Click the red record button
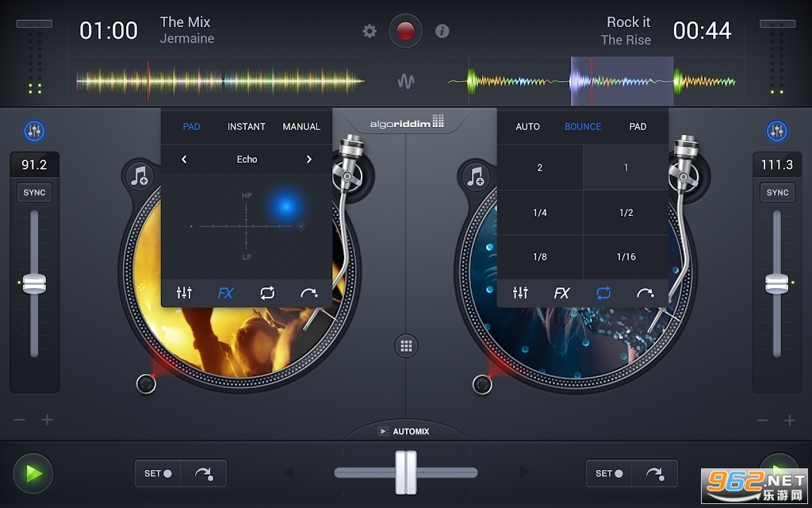 click(x=405, y=31)
